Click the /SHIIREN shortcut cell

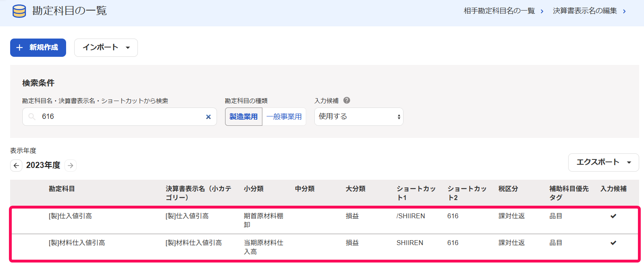coord(411,216)
